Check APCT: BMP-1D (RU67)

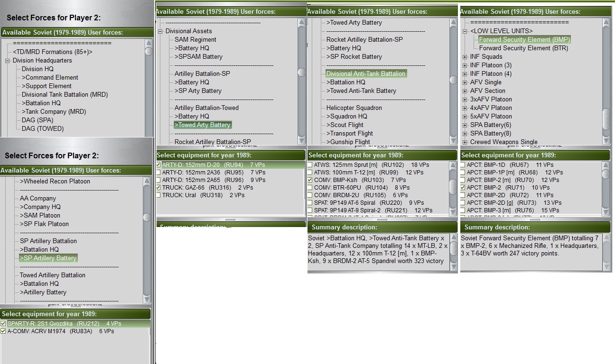(463, 165)
